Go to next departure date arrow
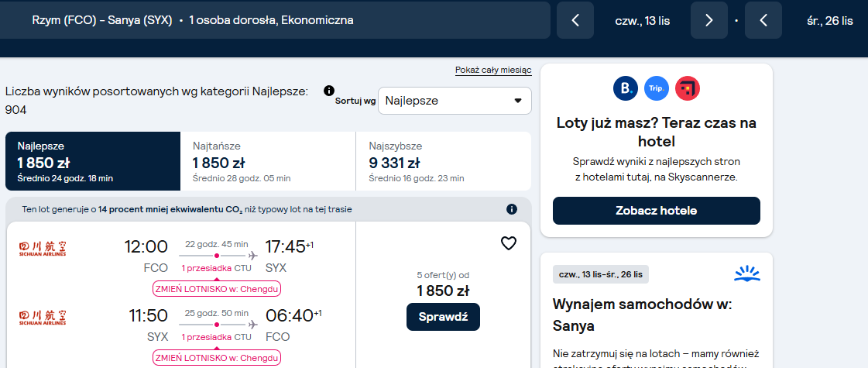Screen dimensions: 868x368 point(709,20)
